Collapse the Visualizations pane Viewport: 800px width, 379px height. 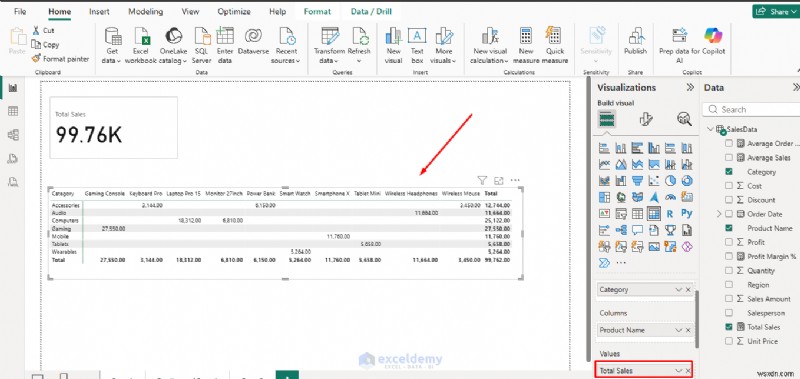pyautogui.click(x=690, y=87)
